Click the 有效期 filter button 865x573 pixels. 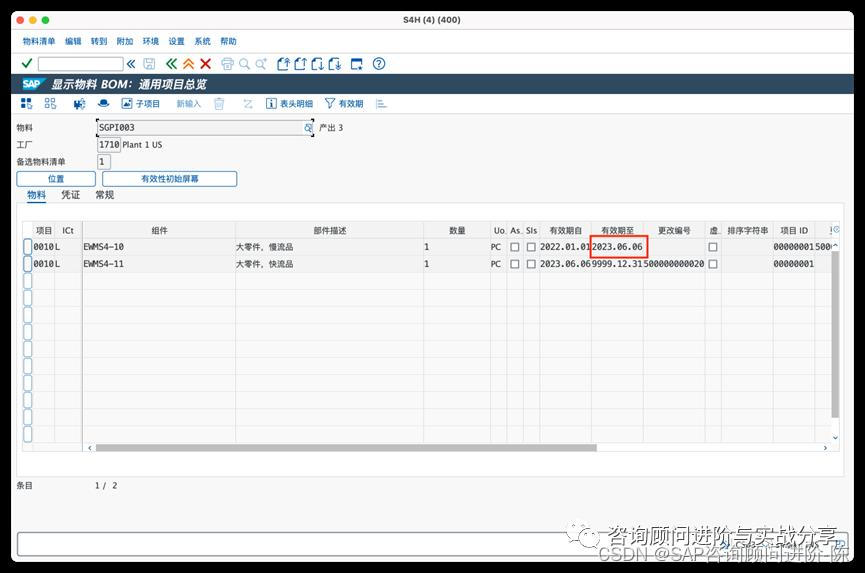[x=344, y=104]
